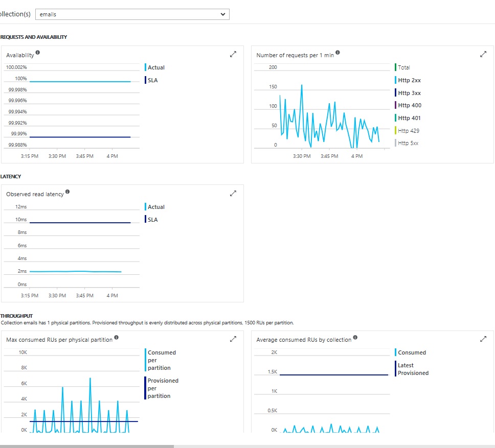495x448 pixels.
Task: Toggle Http 401 series in requests legend
Action: tap(408, 118)
